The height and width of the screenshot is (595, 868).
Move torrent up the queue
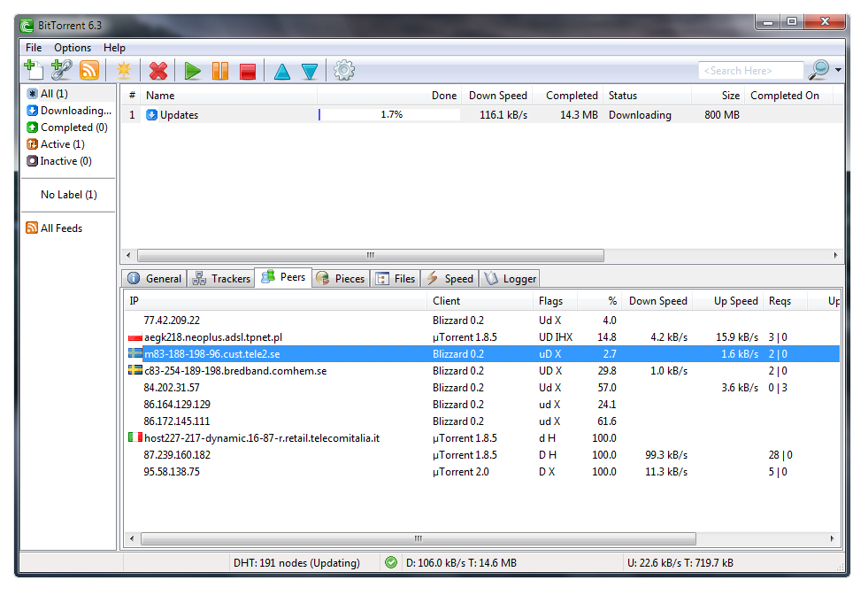click(281, 72)
